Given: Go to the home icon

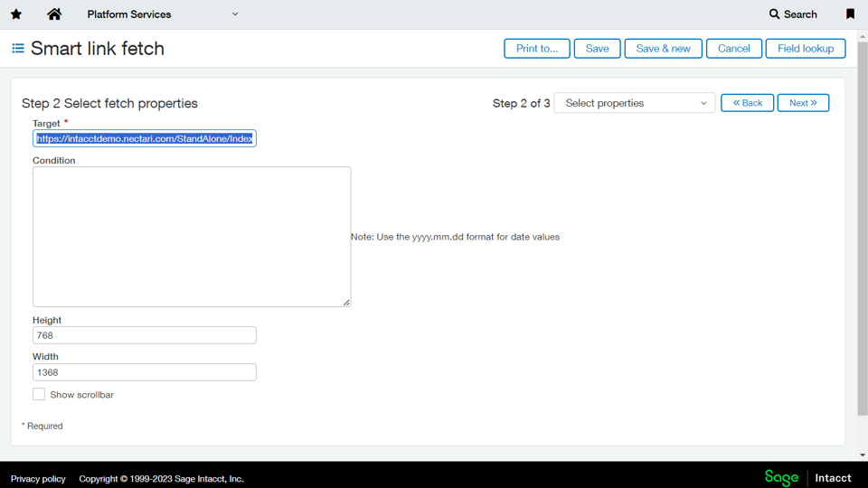Looking at the screenshot, I should tap(54, 14).
